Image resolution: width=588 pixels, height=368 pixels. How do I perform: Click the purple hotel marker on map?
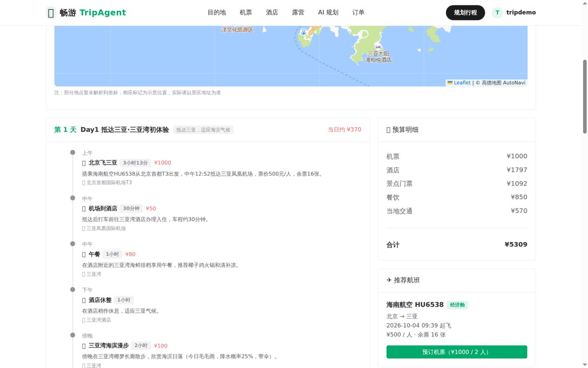coord(378,47)
